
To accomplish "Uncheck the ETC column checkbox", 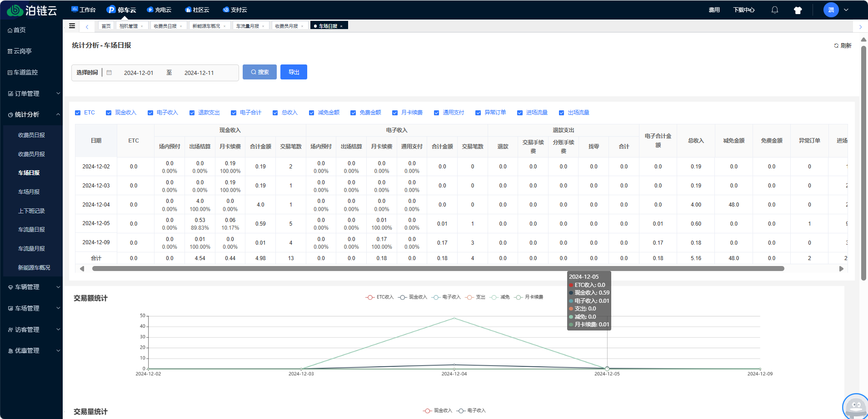I will 78,113.
